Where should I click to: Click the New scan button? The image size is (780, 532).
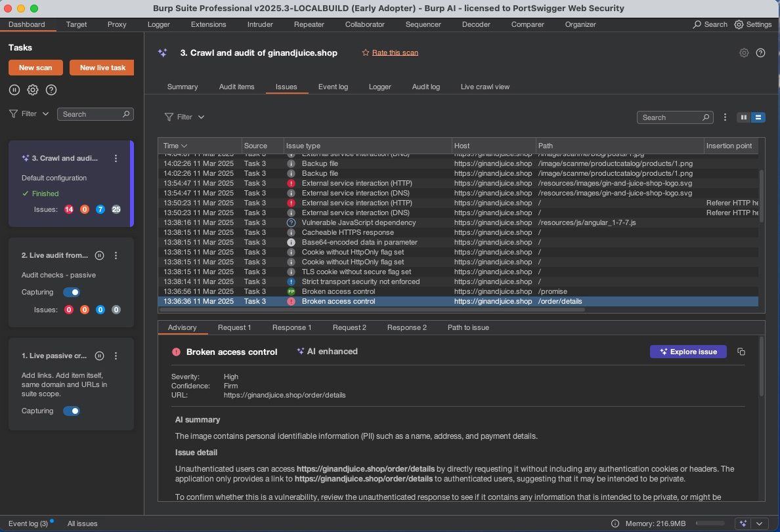[x=35, y=68]
